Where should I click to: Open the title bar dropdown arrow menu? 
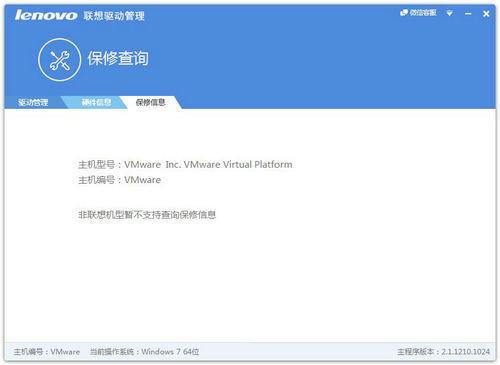[x=450, y=13]
